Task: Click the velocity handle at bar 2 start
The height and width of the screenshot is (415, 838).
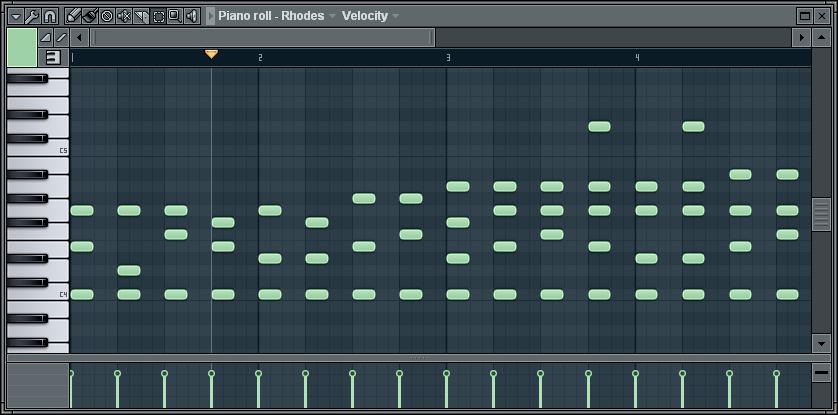Action: coord(259,374)
